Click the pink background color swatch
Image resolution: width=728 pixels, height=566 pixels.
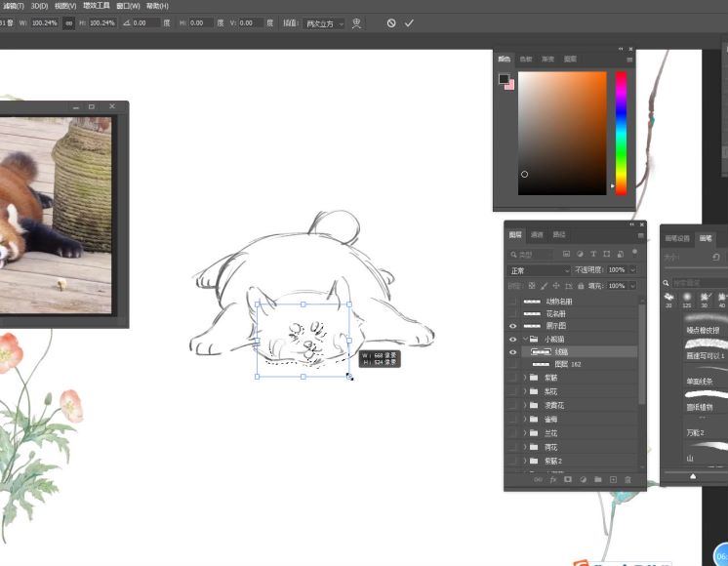point(510,86)
